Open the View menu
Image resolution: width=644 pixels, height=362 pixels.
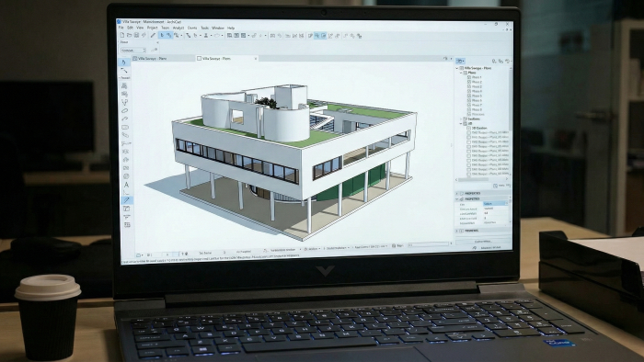[x=140, y=28]
